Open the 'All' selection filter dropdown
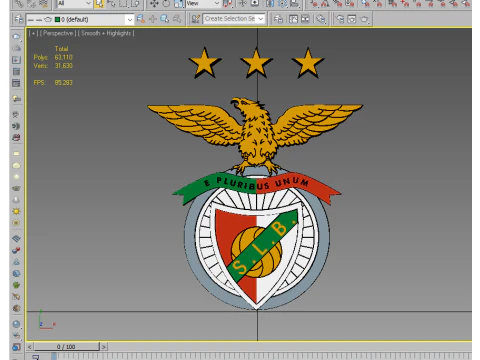480x360 pixels. click(74, 3)
